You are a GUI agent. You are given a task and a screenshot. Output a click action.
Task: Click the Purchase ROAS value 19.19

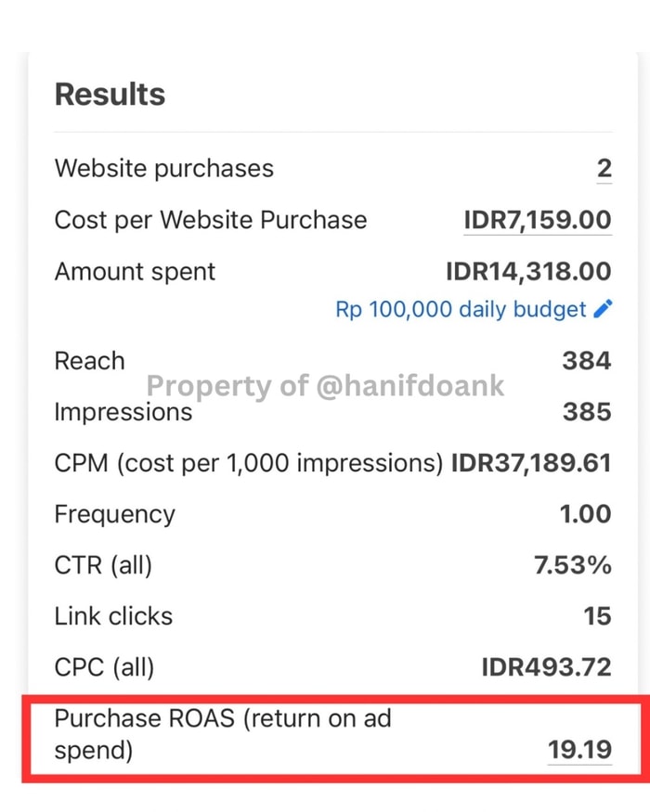pyautogui.click(x=579, y=748)
